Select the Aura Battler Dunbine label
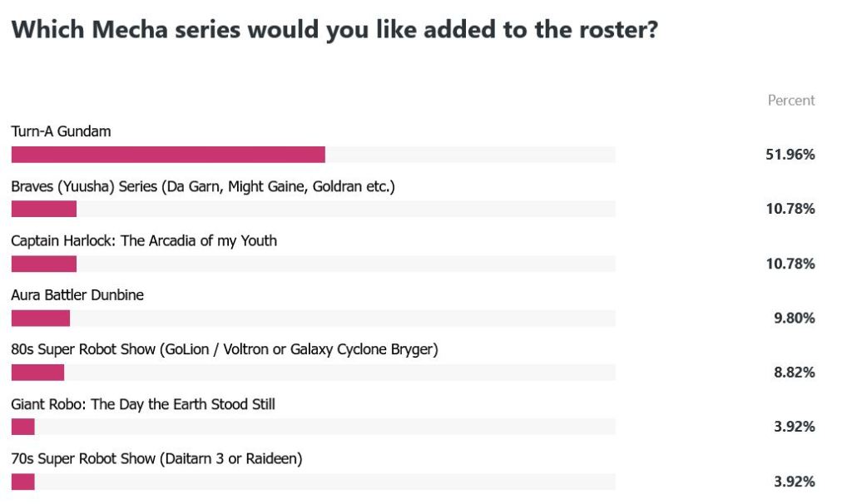Screen dimensions: 852x504 [x=77, y=295]
